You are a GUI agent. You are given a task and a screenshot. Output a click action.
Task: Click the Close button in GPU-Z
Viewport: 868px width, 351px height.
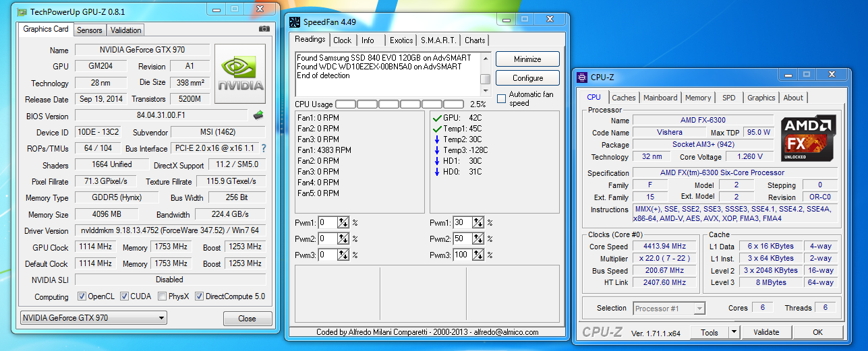247,319
